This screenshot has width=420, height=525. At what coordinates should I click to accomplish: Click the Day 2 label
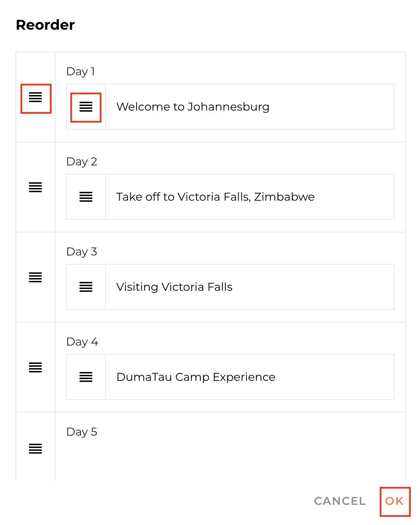tap(82, 161)
